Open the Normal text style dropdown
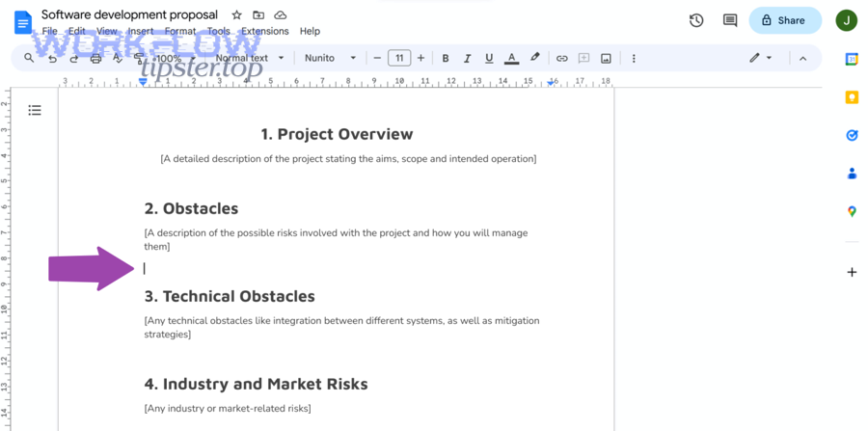This screenshot has width=868, height=431. coord(249,58)
